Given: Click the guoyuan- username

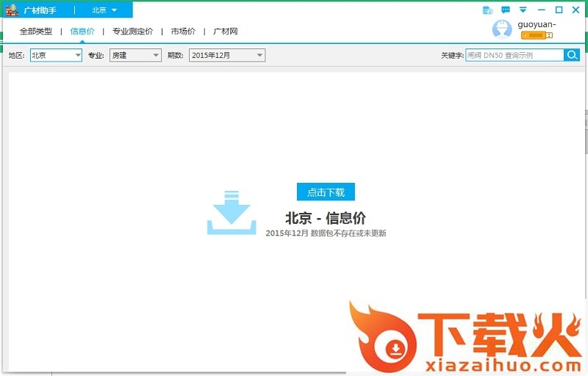Looking at the screenshot, I should coord(537,25).
